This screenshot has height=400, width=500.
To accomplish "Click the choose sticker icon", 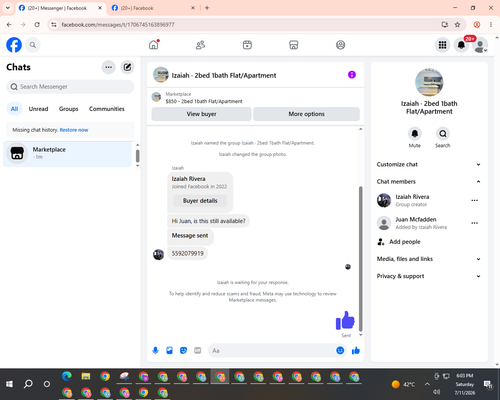I will (183, 350).
